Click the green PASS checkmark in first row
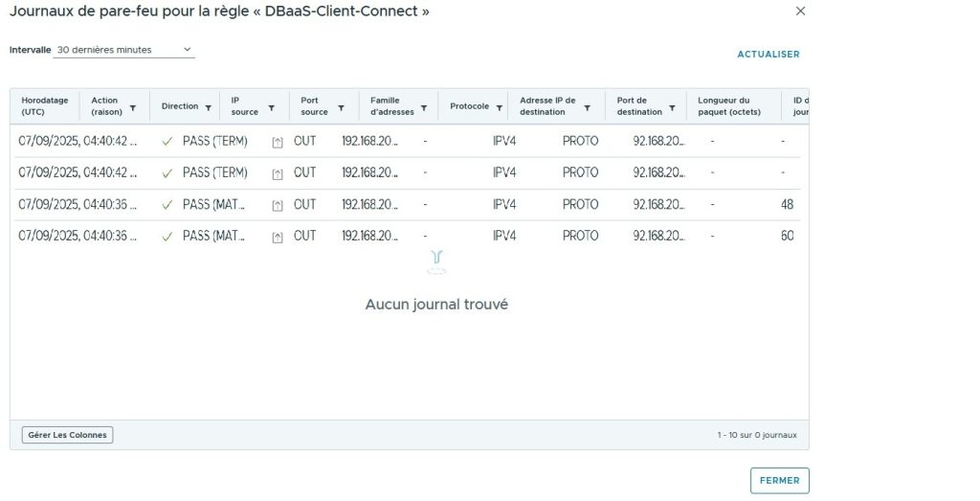Screen dimensions: 980x501 [167, 142]
